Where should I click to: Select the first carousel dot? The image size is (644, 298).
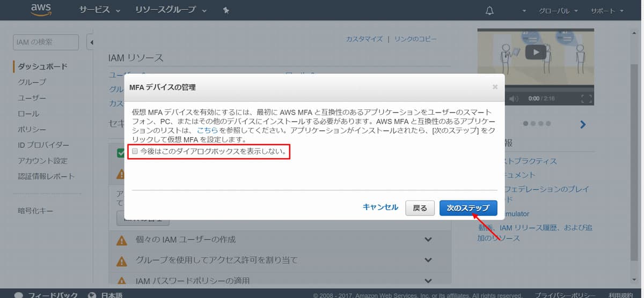(525, 124)
